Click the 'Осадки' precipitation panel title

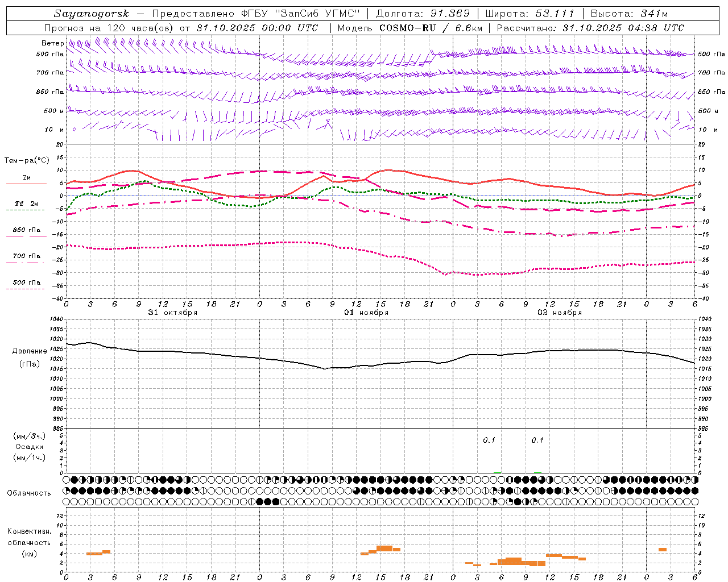(x=30, y=447)
